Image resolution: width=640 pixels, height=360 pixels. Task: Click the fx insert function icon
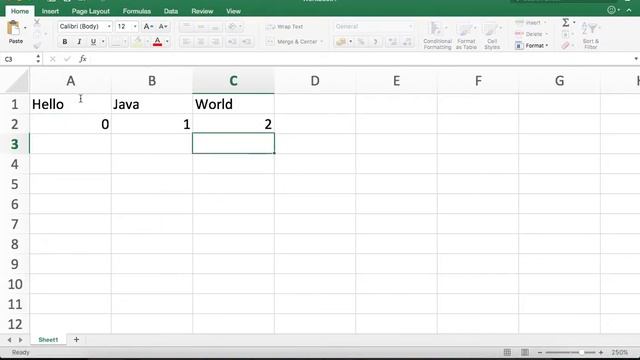coord(83,59)
